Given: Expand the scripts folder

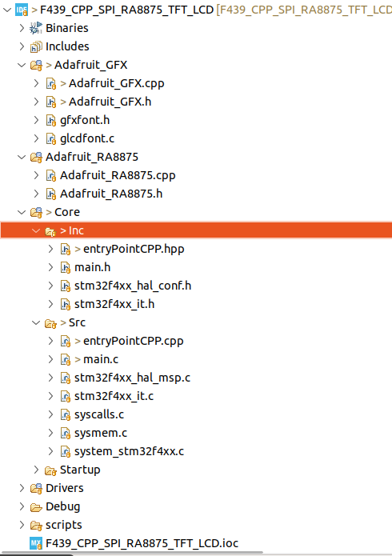Looking at the screenshot, I should coord(22,525).
